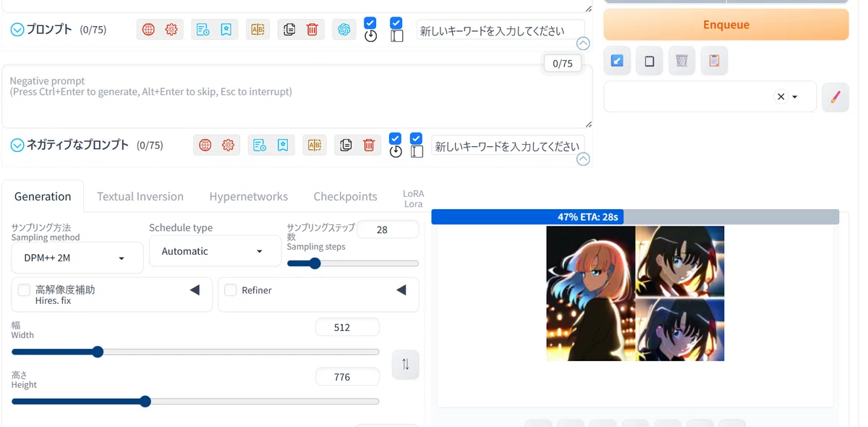Click the blue arrow read-parameters icon

point(617,62)
